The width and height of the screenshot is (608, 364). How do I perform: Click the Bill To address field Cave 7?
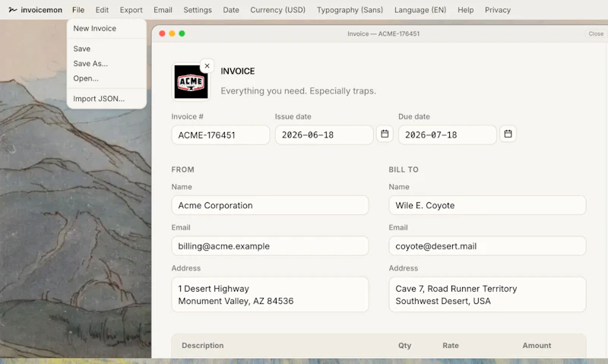487,294
